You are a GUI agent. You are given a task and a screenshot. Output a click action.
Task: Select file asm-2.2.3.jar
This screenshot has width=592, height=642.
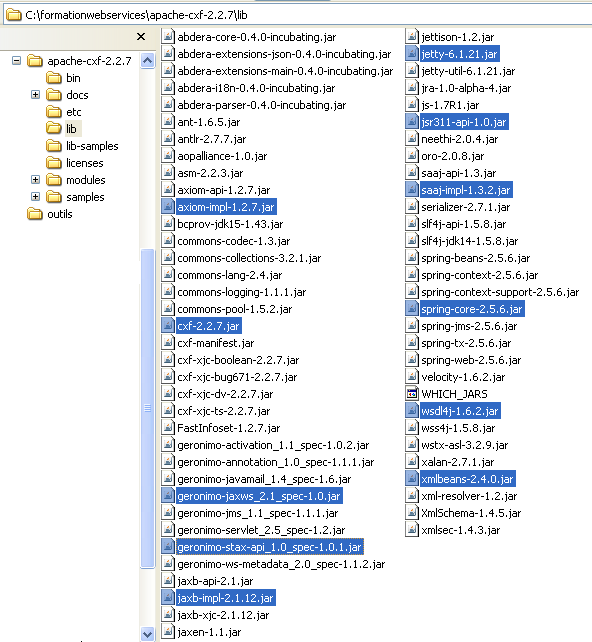coord(210,173)
